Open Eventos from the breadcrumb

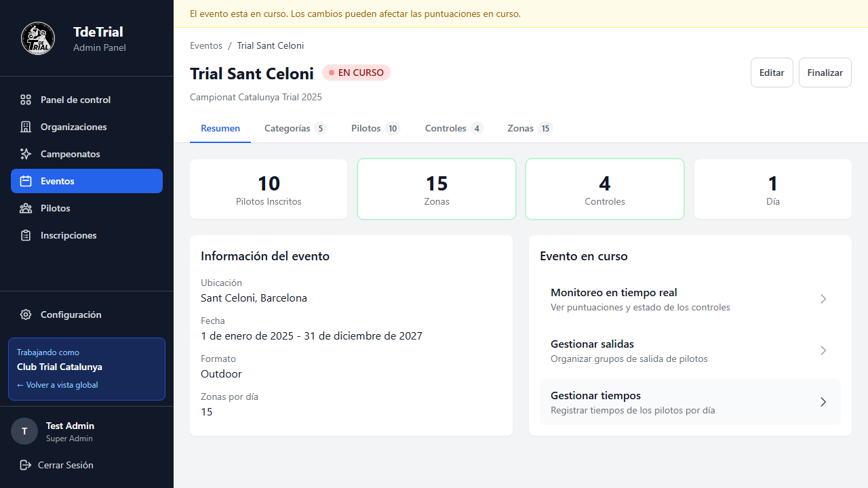(x=206, y=45)
